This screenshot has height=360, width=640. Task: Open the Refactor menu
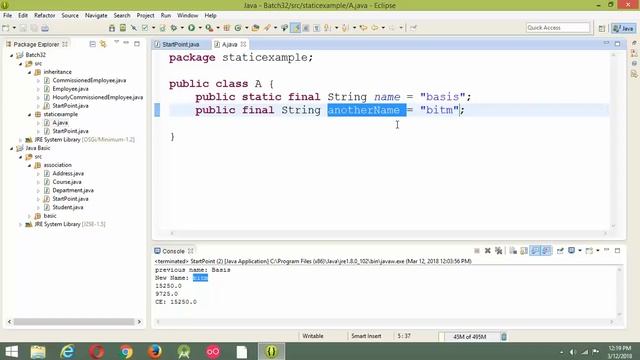(44, 16)
